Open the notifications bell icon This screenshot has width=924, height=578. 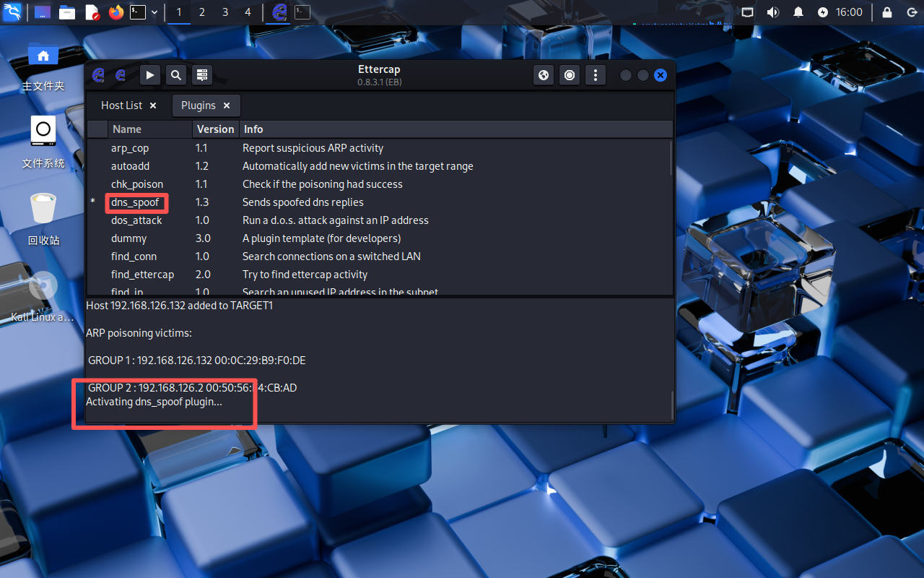pyautogui.click(x=798, y=12)
